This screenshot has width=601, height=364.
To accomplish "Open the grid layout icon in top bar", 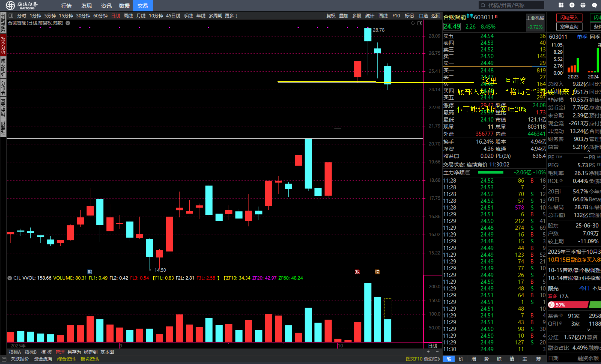I will click(561, 5).
